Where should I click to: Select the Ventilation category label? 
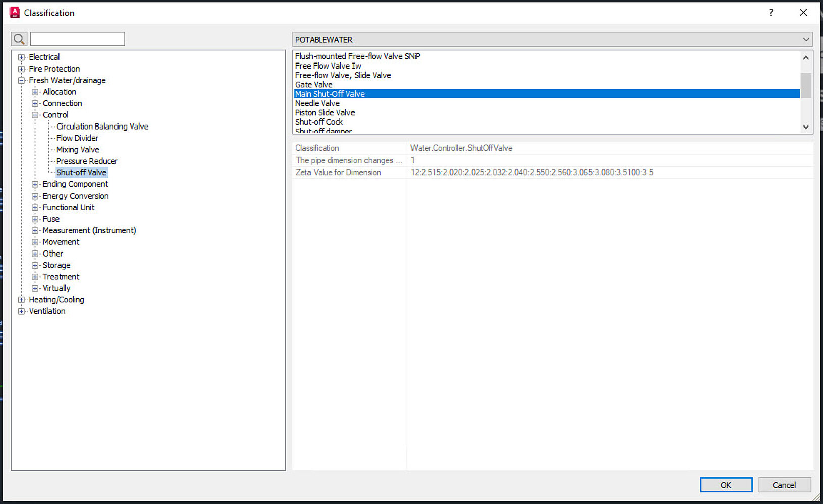click(x=47, y=311)
